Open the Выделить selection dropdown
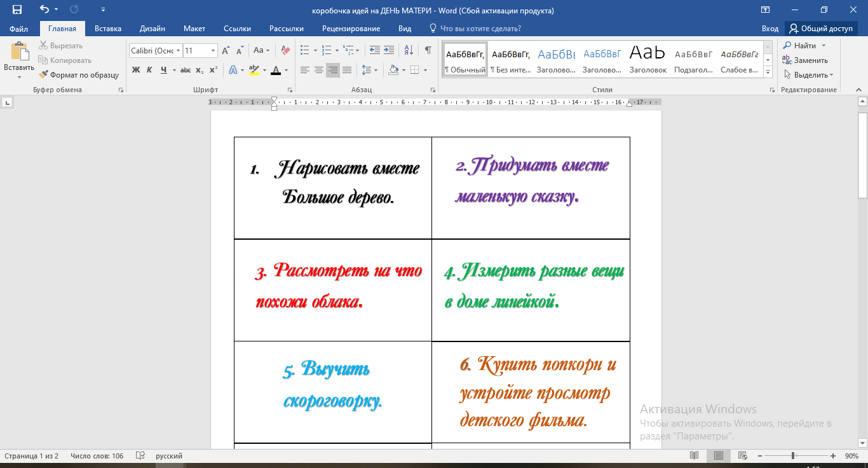This screenshot has height=468, width=868. point(808,75)
